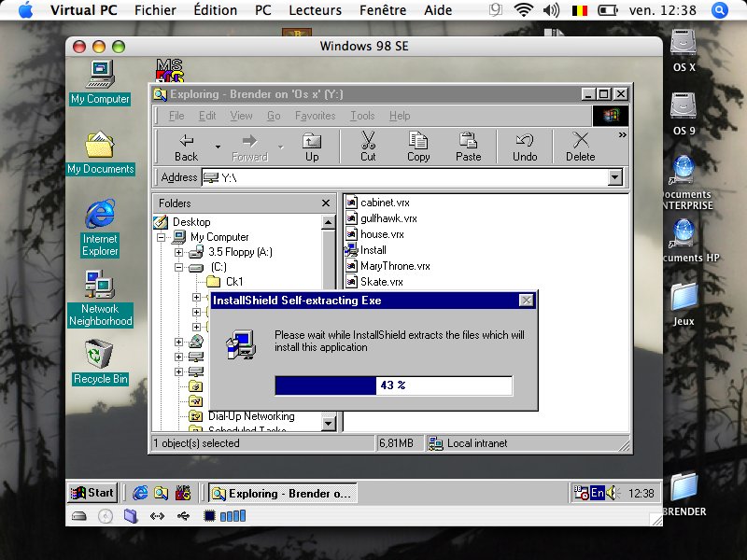This screenshot has width=747, height=560.
Task: Select MaryThrone.vrx file
Action: (x=395, y=266)
